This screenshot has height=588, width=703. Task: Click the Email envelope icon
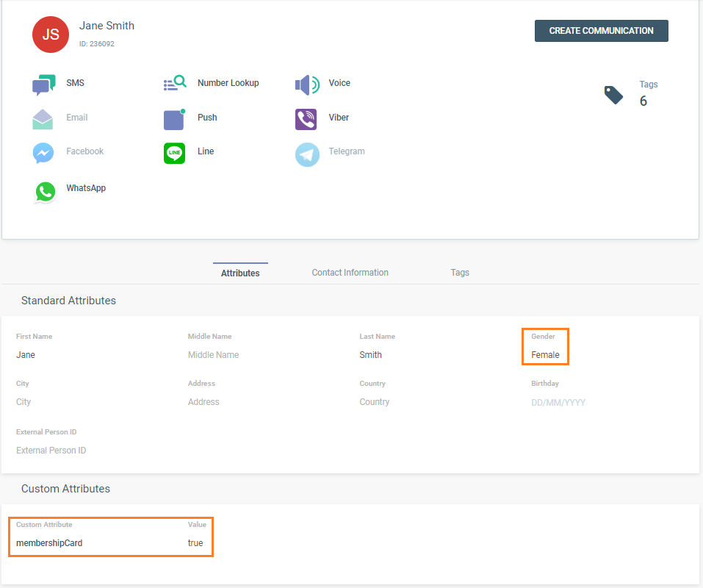click(x=43, y=119)
